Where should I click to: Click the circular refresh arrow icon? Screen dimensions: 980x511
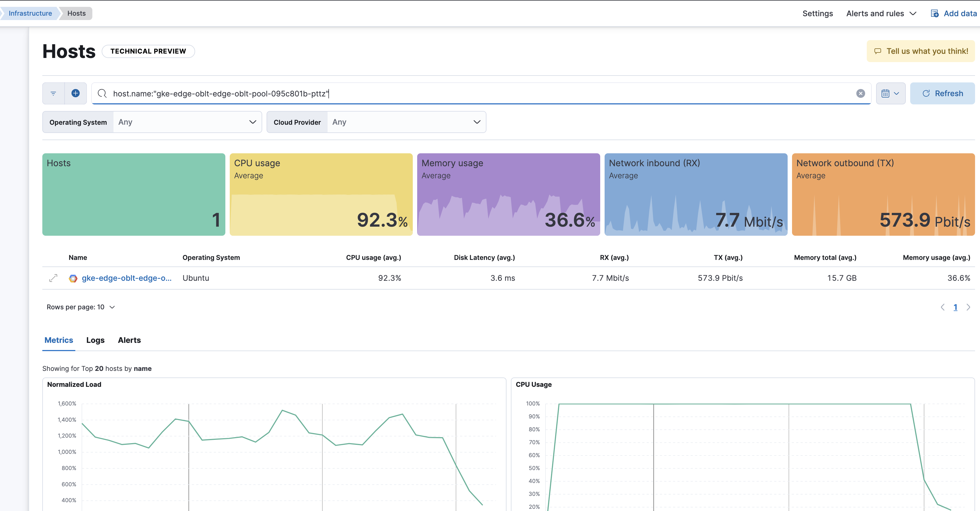point(926,93)
